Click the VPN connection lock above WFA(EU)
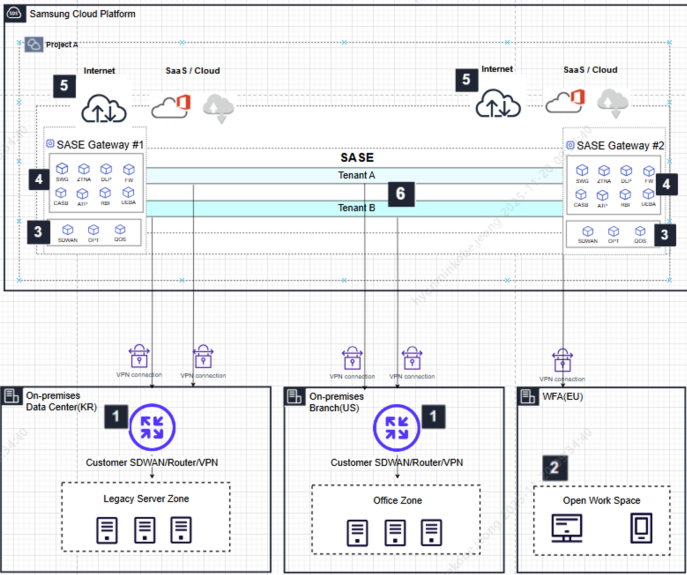Screen dimensions: 687x575 point(562,359)
